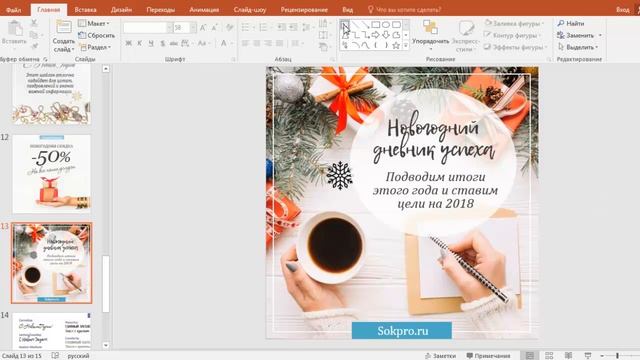Open the Эффекты фигуры dropdown
The height and width of the screenshot is (360, 640).
pos(515,47)
